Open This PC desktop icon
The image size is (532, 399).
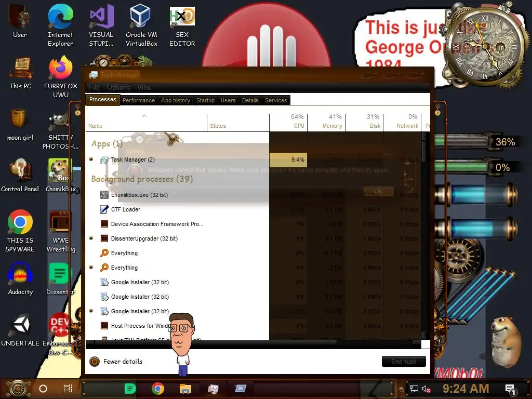[20, 73]
